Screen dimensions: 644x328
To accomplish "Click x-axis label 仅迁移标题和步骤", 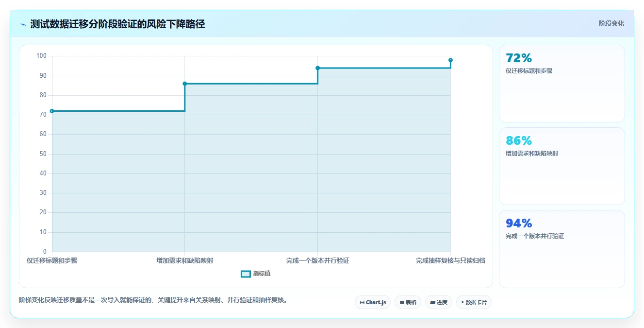I will [52, 260].
